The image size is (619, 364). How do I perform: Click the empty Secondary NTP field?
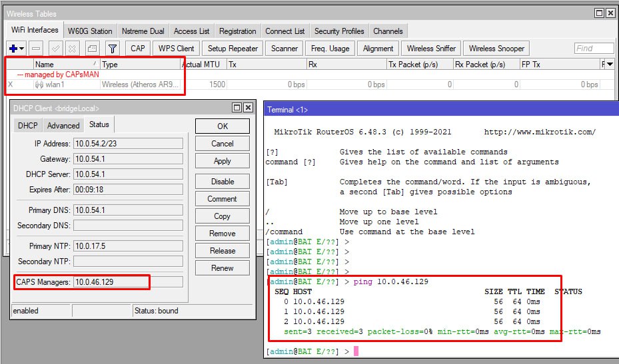tap(129, 262)
